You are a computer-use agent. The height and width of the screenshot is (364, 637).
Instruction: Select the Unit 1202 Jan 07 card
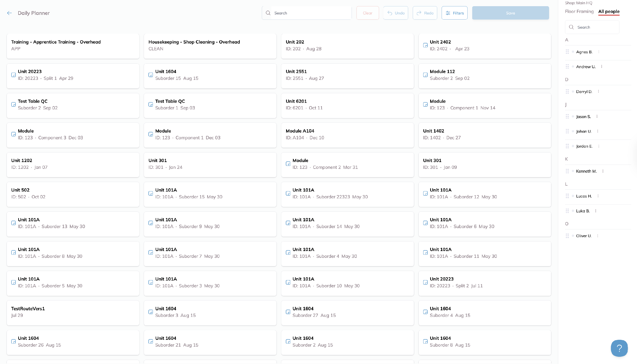click(x=73, y=165)
